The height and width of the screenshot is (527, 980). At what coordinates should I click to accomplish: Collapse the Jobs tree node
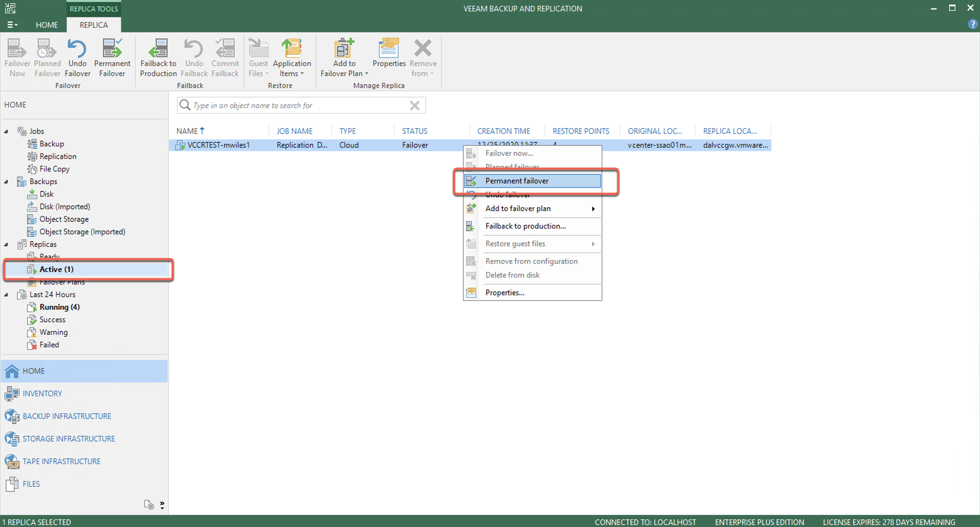[x=6, y=131]
